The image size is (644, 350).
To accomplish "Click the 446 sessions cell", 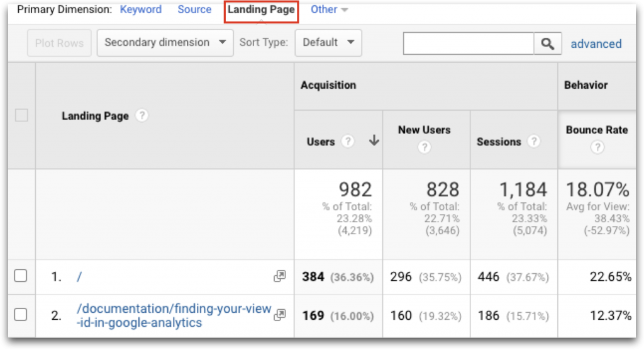I will click(488, 277).
